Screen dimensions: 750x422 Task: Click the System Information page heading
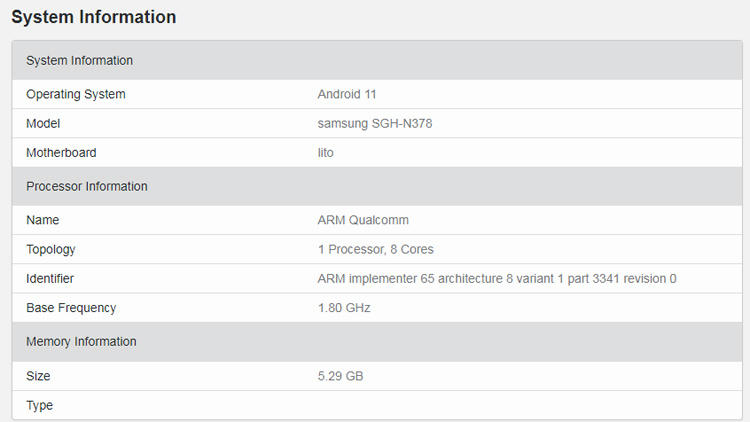click(x=94, y=17)
